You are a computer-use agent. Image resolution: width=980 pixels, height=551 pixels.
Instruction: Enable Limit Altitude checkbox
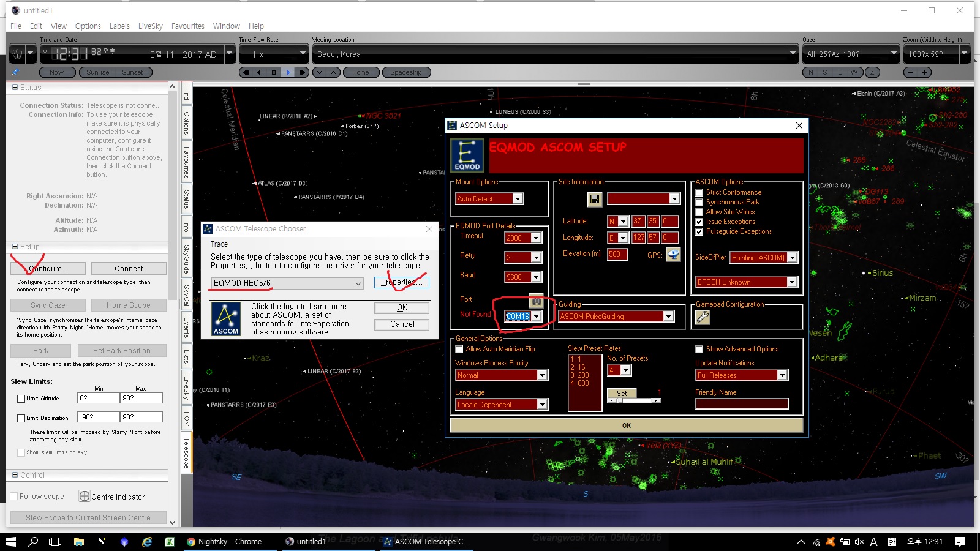point(21,399)
